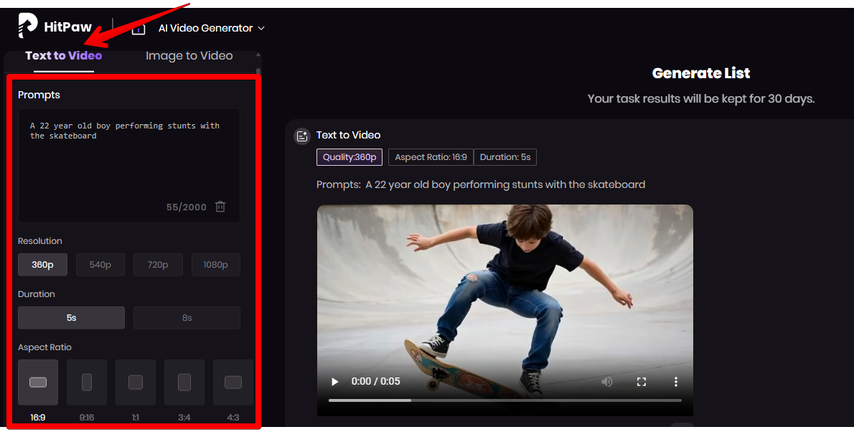Image resolution: width=854 pixels, height=432 pixels.
Task: Click the icon beside AI Video Generator
Action: click(x=138, y=28)
